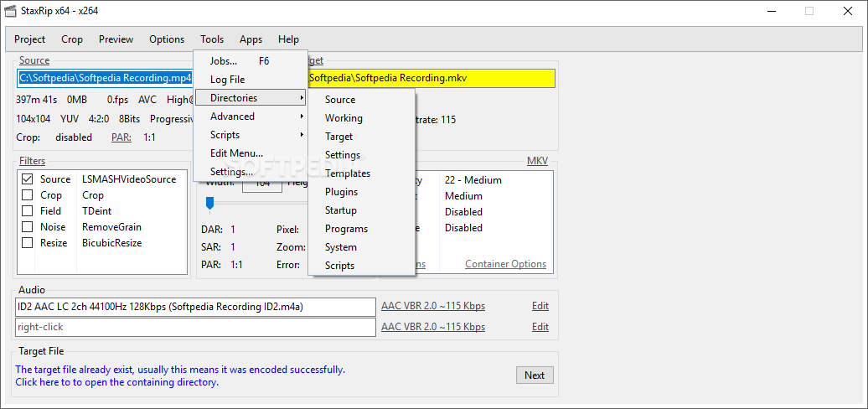Open the Help menu
Screen dimensions: 868x409
(288, 39)
